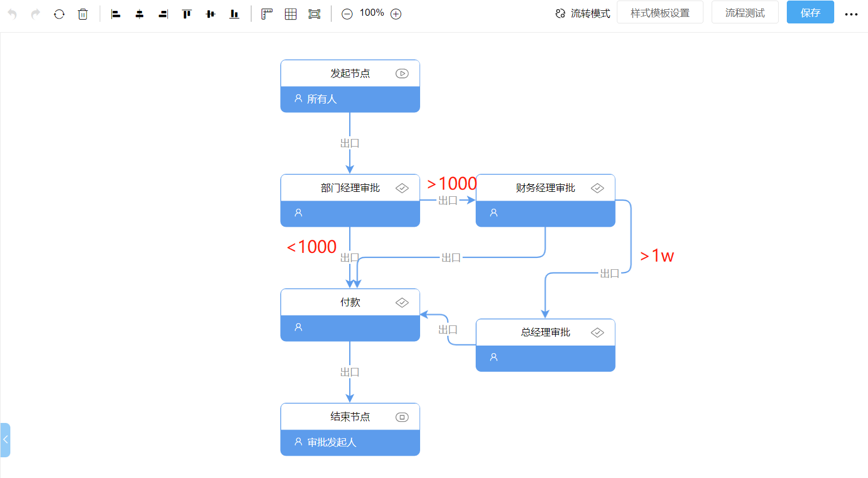Click the user icon under 付款

299,328
